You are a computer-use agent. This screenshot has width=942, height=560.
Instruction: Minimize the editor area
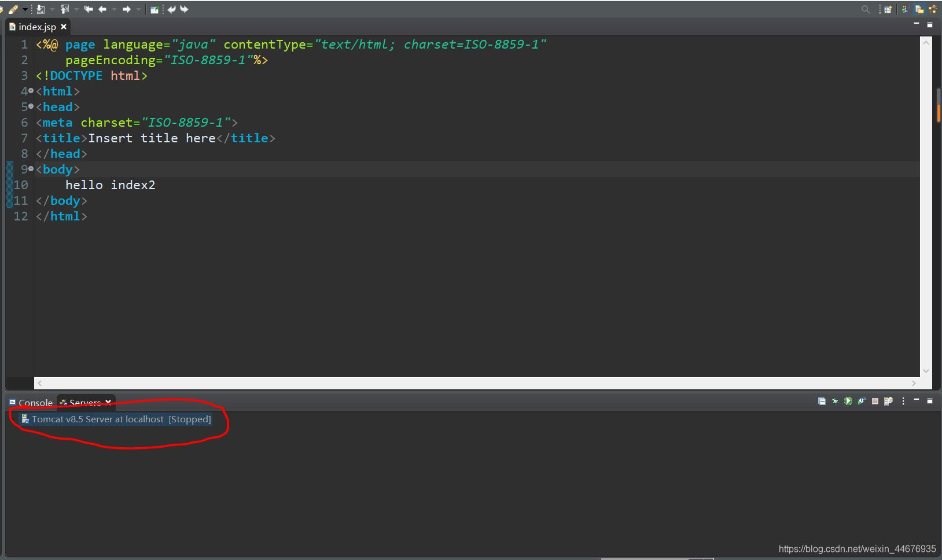(917, 24)
